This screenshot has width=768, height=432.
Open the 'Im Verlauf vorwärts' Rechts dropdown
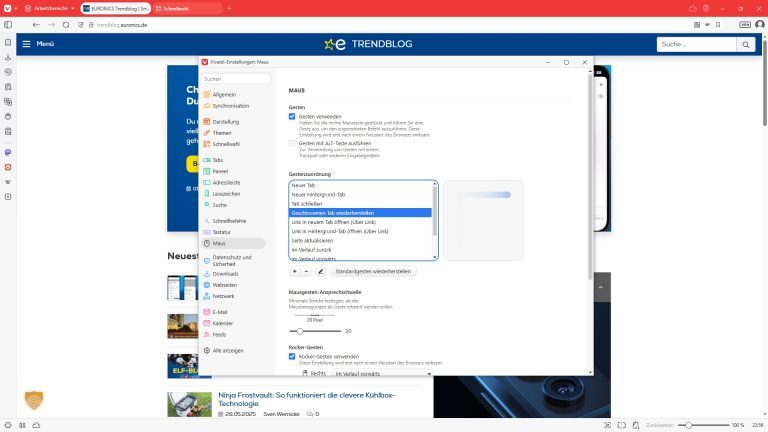(383, 373)
